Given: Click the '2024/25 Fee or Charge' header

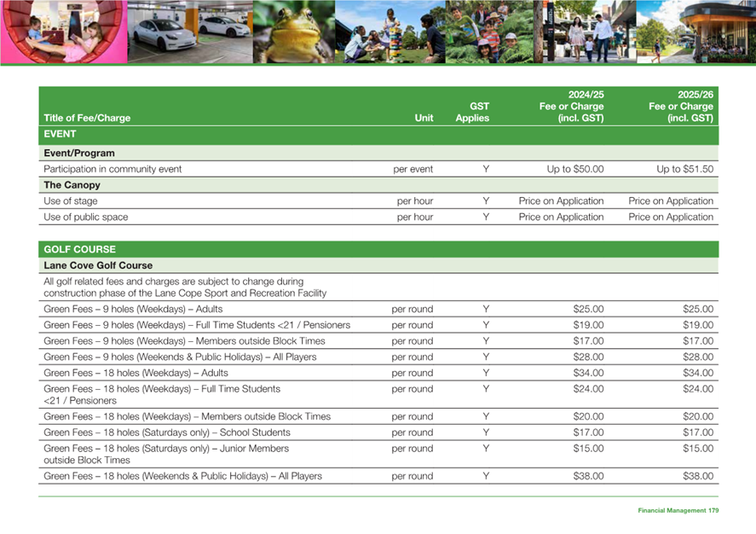Looking at the screenshot, I should coord(571,106).
